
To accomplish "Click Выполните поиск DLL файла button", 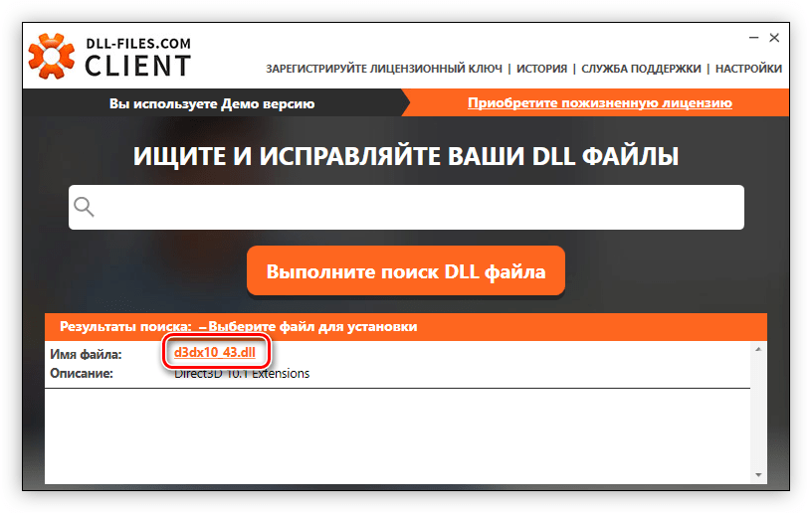I will click(406, 271).
